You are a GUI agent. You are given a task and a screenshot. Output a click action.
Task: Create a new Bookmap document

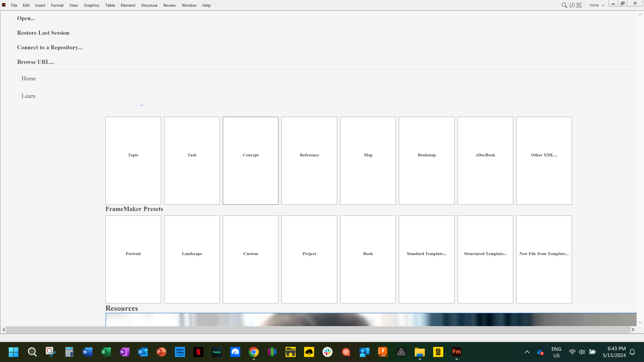click(426, 161)
